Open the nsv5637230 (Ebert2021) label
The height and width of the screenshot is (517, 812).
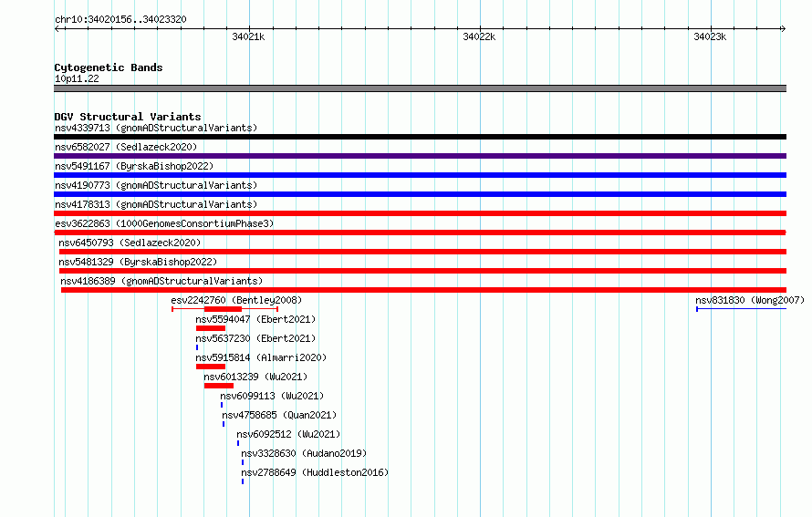click(x=255, y=338)
